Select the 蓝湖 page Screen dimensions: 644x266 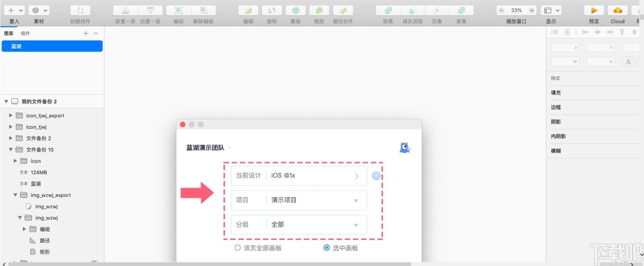[x=52, y=46]
